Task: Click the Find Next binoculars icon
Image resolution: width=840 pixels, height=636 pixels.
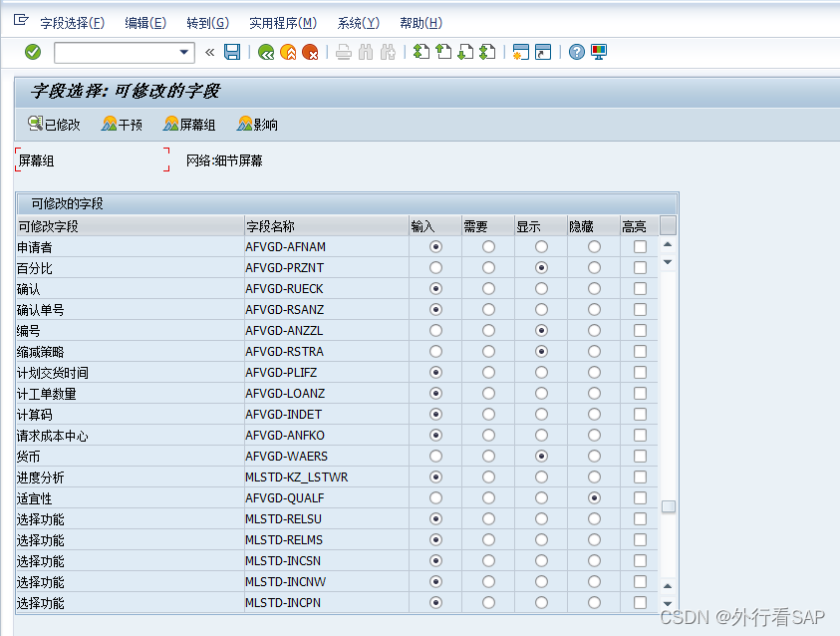Action: point(388,52)
